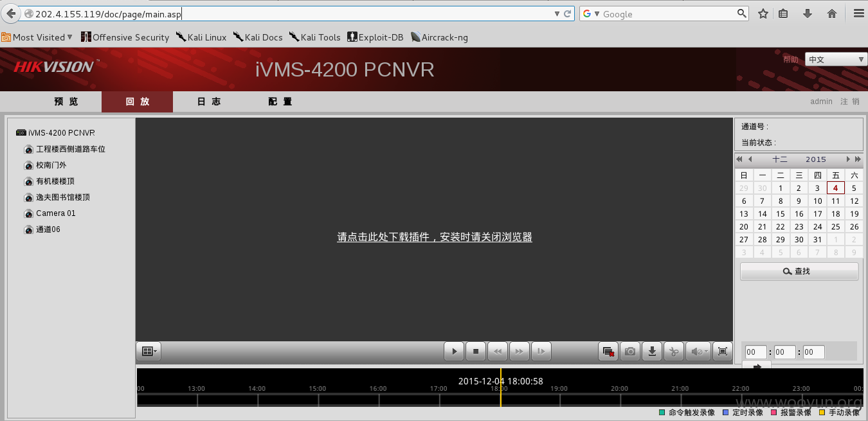Click the 帮助 help link

[x=790, y=60]
